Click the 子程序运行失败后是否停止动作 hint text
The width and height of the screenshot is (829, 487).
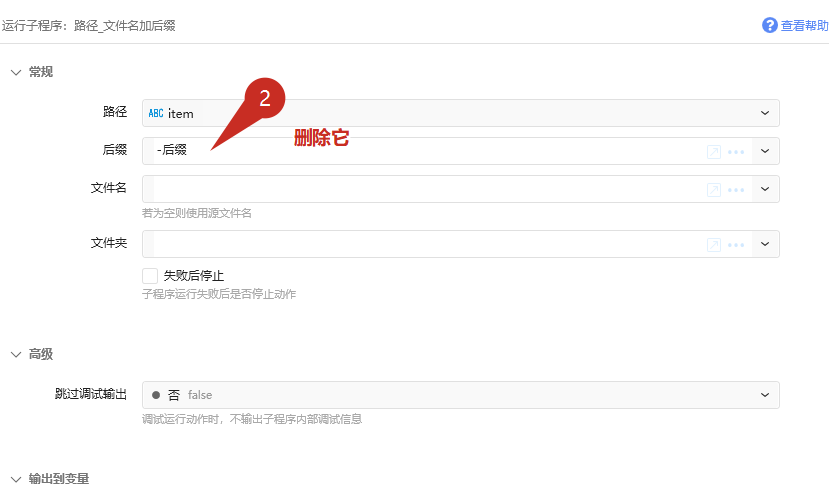[219, 294]
